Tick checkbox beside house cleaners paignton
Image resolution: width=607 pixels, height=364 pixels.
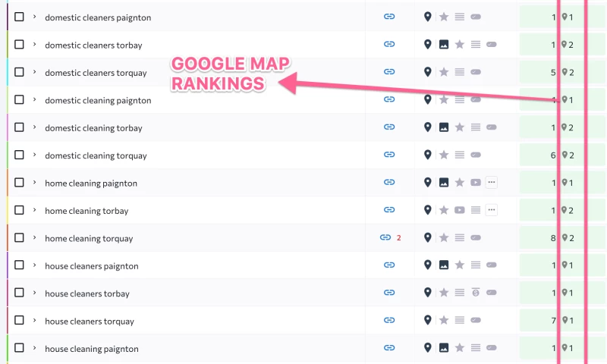tap(20, 265)
